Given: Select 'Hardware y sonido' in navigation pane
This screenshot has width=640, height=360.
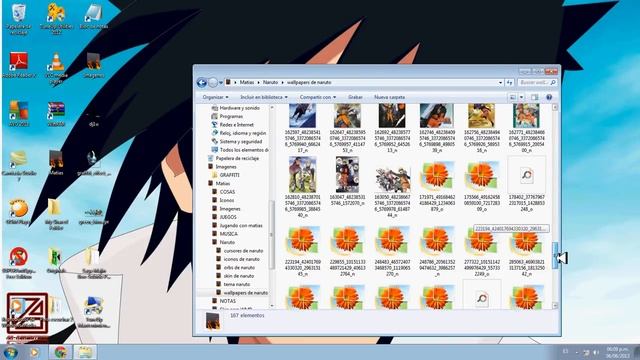Looking at the screenshot, I should (241, 108).
